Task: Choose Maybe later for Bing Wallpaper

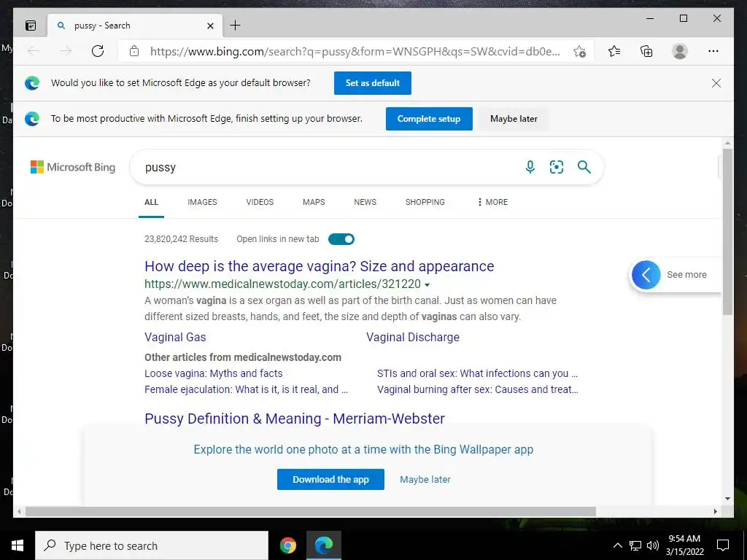Action: tap(425, 480)
